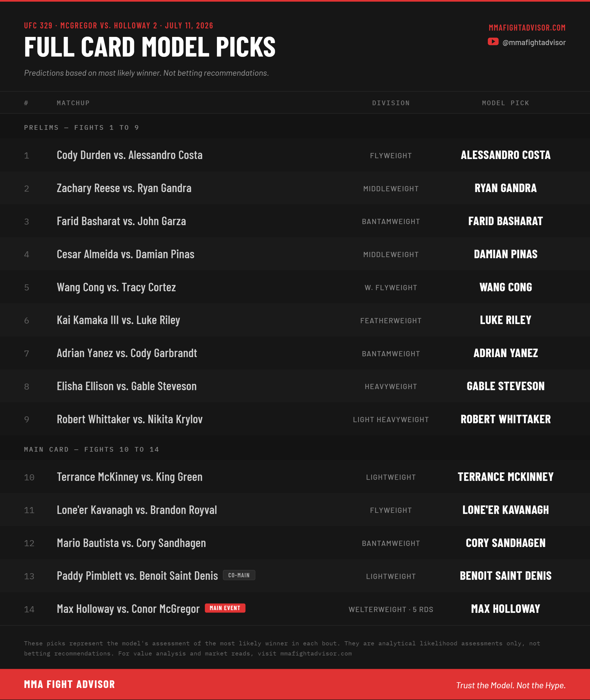Screen dimensions: 590x700
Task: Click the YouTube play icon
Action: [493, 42]
